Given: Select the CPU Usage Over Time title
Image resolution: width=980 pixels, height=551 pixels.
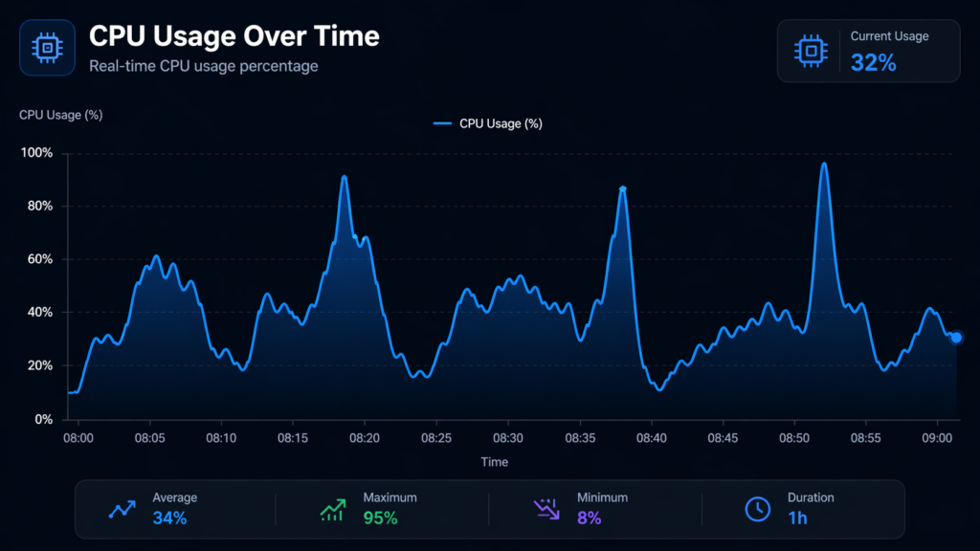Looking at the screenshot, I should click(x=234, y=36).
